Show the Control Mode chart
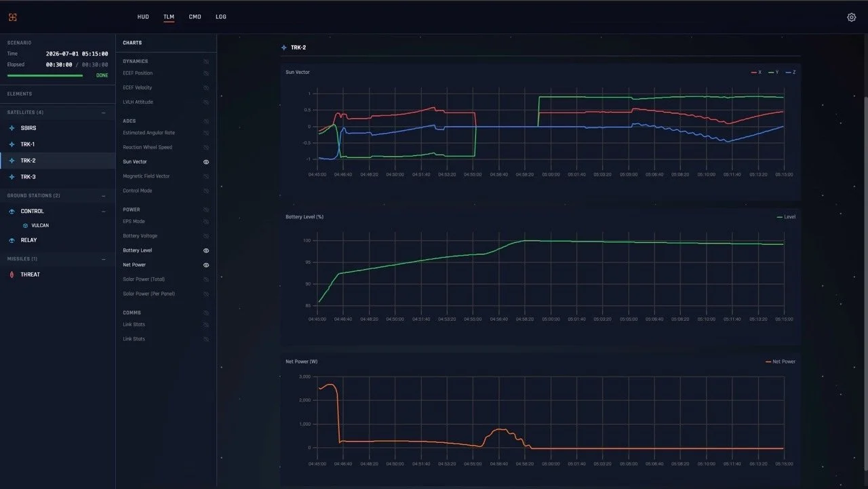The image size is (868, 489). [206, 191]
